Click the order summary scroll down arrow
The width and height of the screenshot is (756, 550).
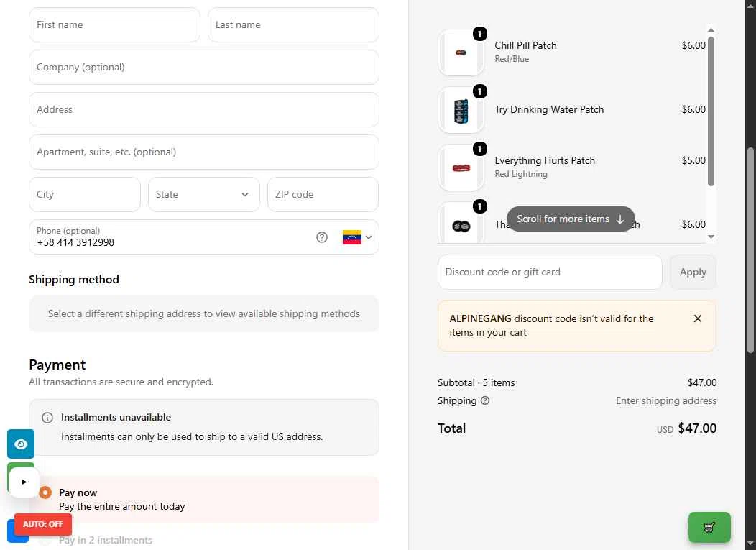(711, 237)
